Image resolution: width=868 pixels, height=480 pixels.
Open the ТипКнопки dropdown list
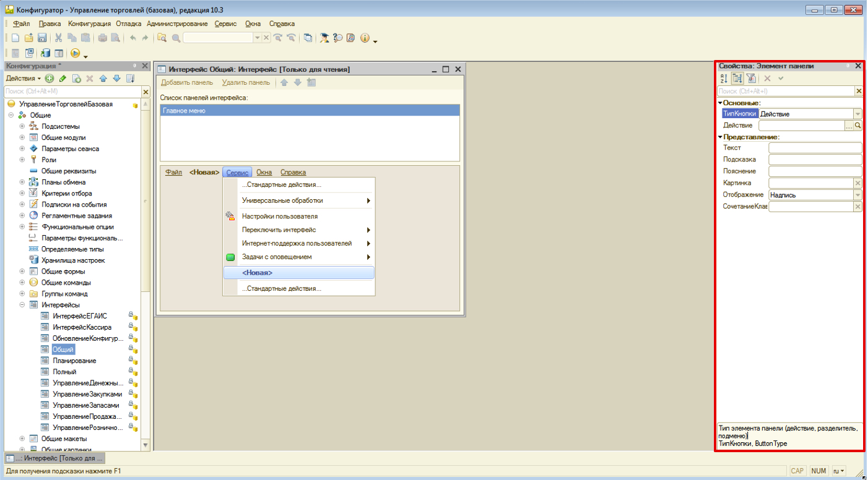(x=857, y=114)
